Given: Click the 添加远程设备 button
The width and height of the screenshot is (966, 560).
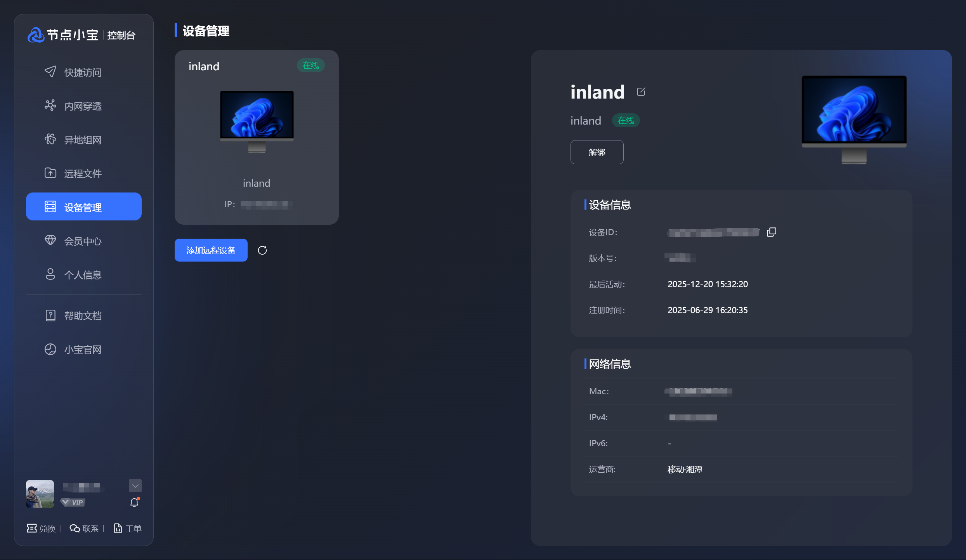Looking at the screenshot, I should (x=211, y=250).
